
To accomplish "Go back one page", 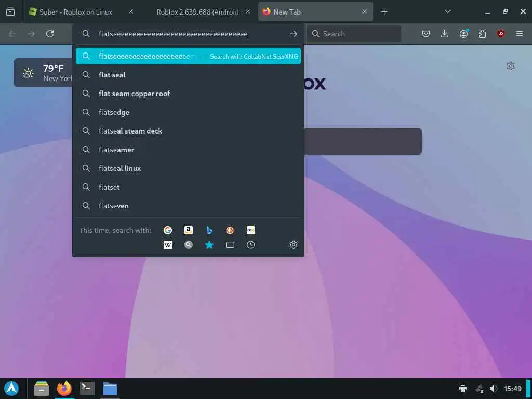I will (12, 34).
